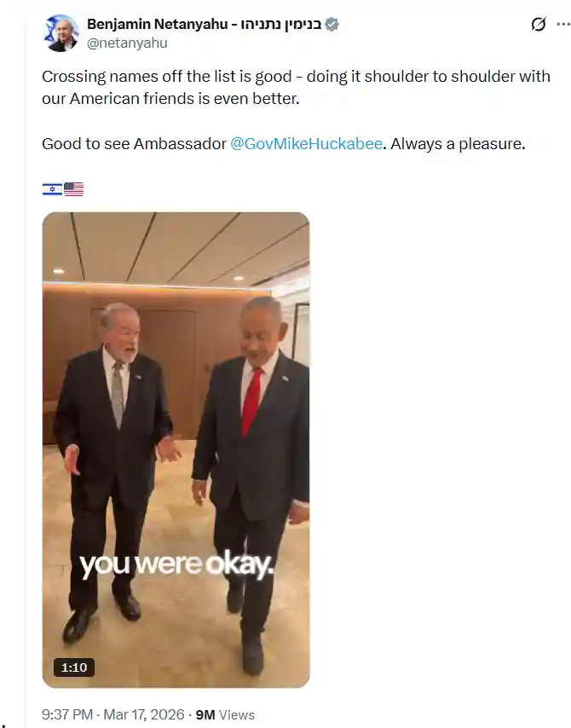Click the 'Good to see Ambassador' text

(x=134, y=144)
